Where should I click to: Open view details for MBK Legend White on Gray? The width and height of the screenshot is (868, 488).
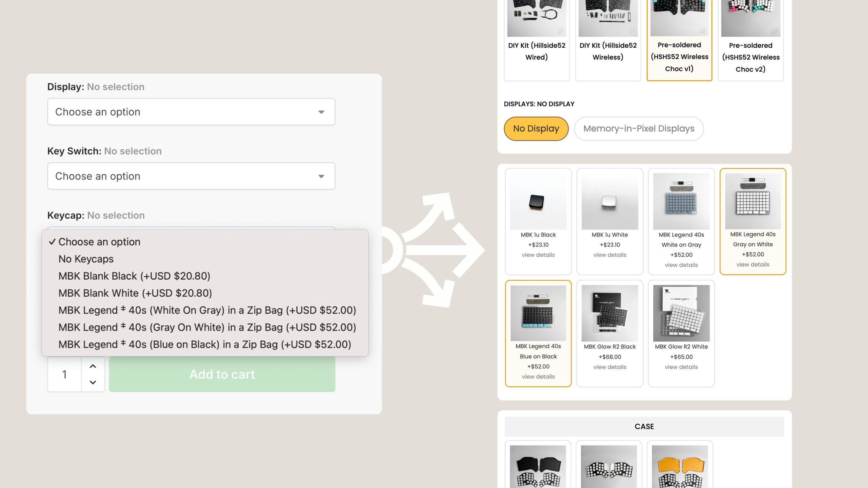(681, 265)
